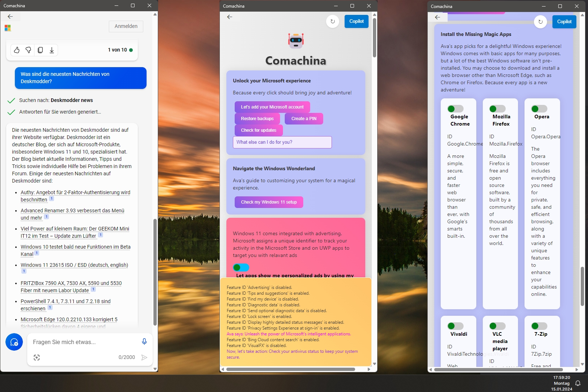
Task: Open the taskbar clock showing 17:59:20
Action: [x=562, y=383]
